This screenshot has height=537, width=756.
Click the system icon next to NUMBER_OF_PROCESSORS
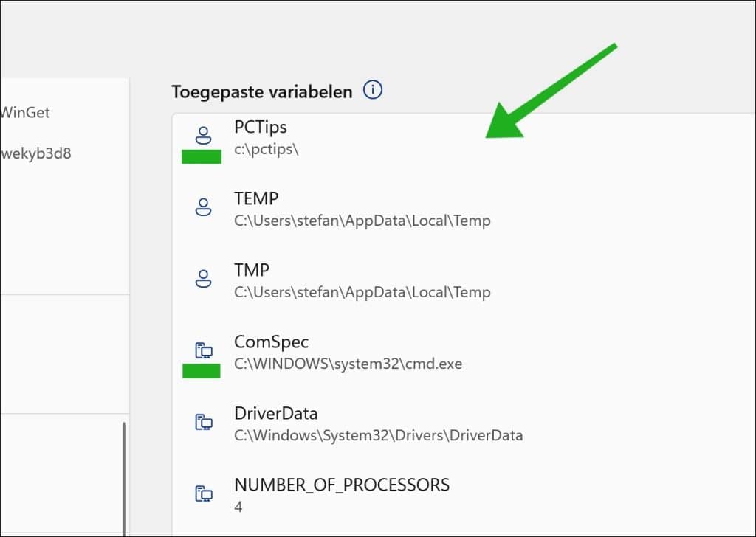point(204,493)
